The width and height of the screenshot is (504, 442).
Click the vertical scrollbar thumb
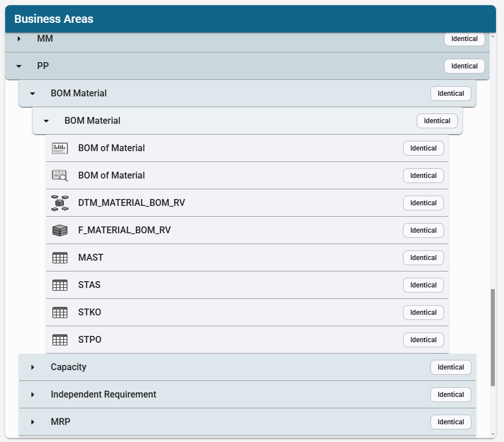(493, 338)
